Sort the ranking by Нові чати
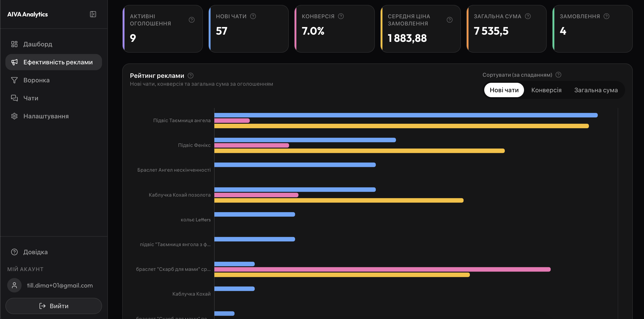Viewport: 644px width, 319px height. (x=504, y=90)
